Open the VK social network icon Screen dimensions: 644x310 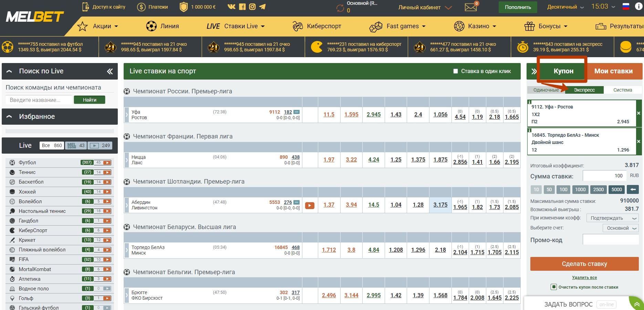[231, 7]
